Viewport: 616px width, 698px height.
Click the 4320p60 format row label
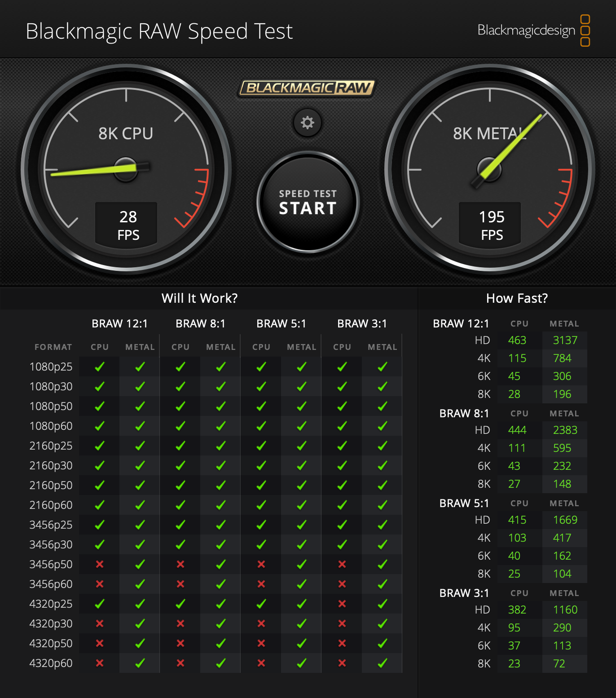coord(51,663)
